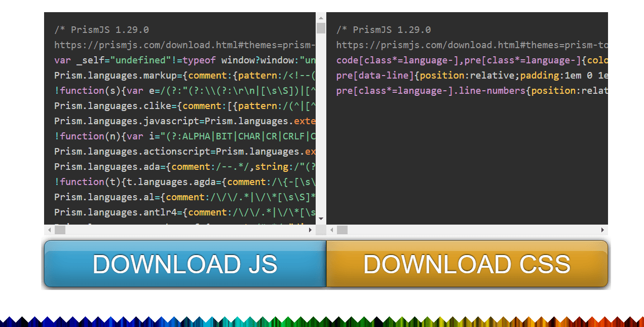Click the 'Prism.languages.ada' code line
This screenshot has width=644, height=327.
pyautogui.click(x=185, y=167)
